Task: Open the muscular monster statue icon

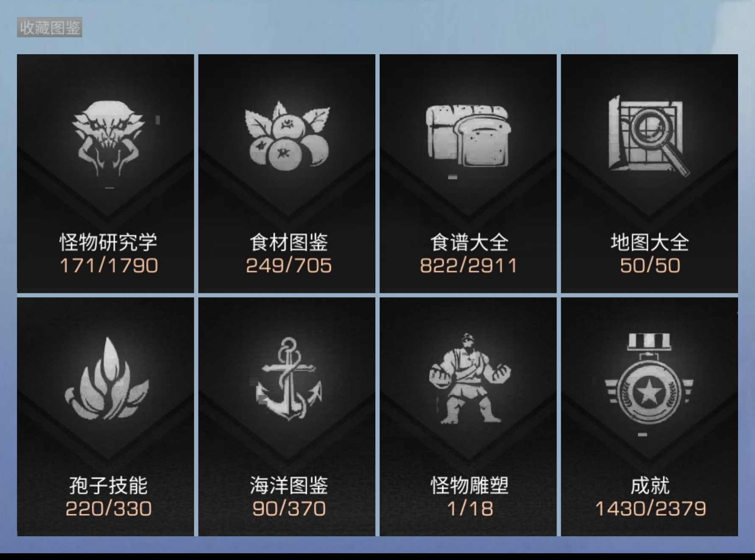Action: (x=470, y=378)
